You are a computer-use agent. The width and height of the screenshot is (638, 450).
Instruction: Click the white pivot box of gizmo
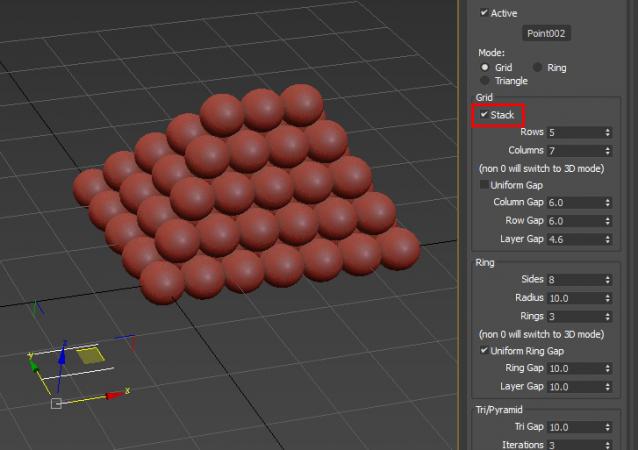pos(56,404)
